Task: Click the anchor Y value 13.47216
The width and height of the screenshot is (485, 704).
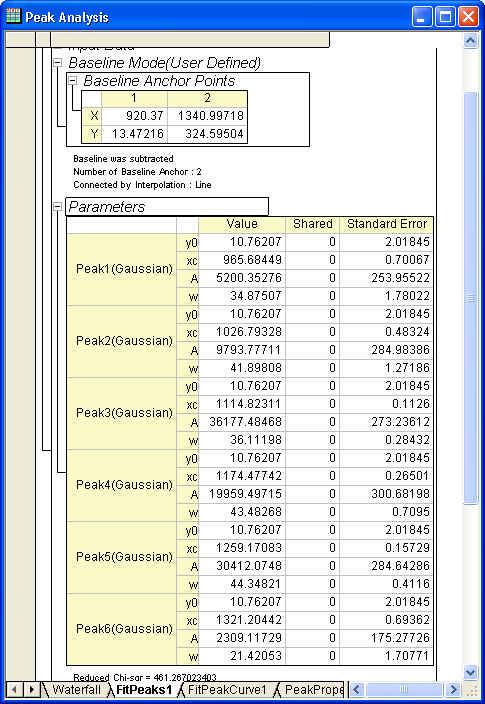Action: pos(134,134)
